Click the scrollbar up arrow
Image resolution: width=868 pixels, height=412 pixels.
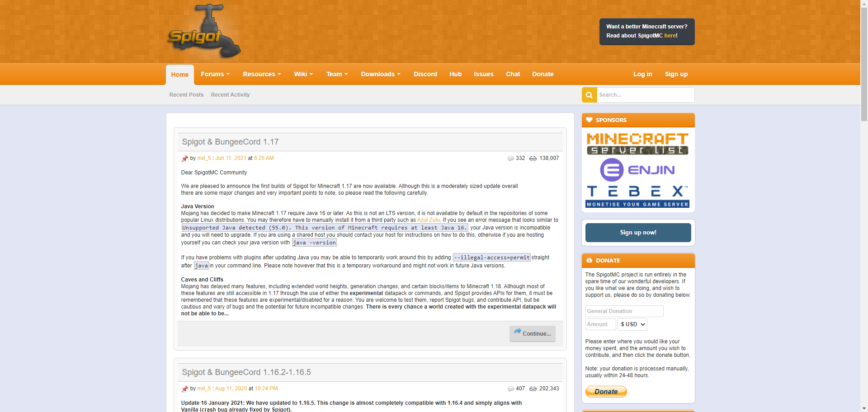[x=864, y=3]
